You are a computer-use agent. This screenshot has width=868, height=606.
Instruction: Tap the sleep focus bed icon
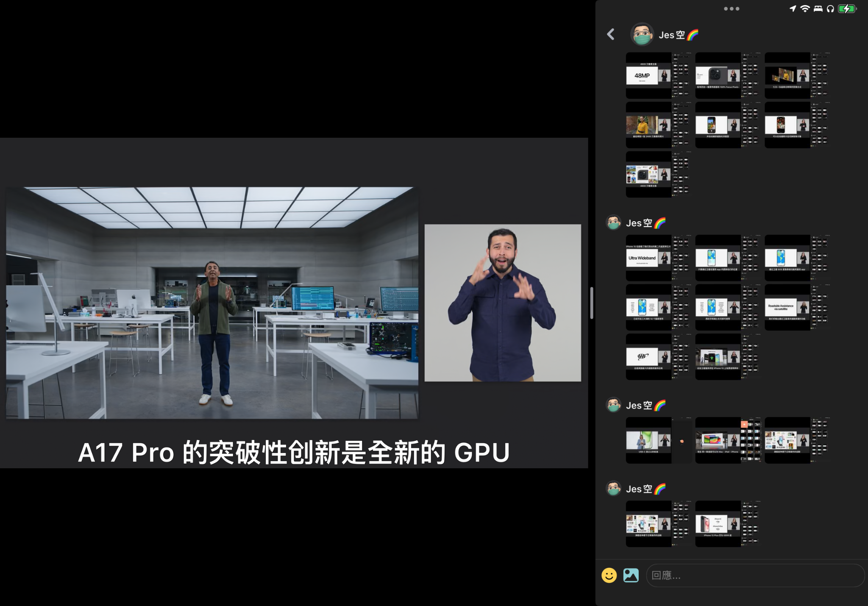coord(818,8)
